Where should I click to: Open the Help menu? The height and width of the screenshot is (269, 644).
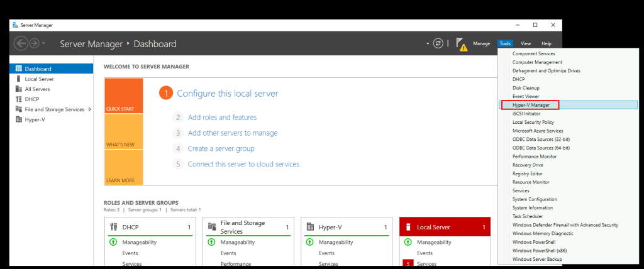[547, 43]
